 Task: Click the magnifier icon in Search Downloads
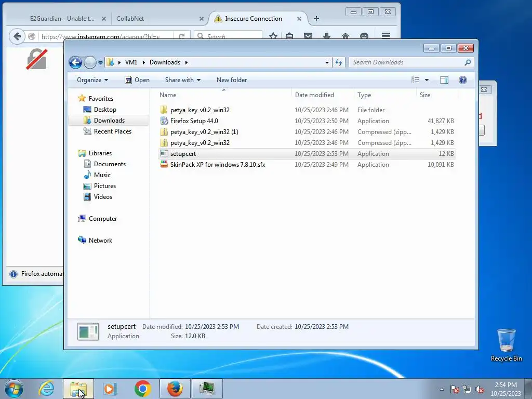(x=468, y=62)
